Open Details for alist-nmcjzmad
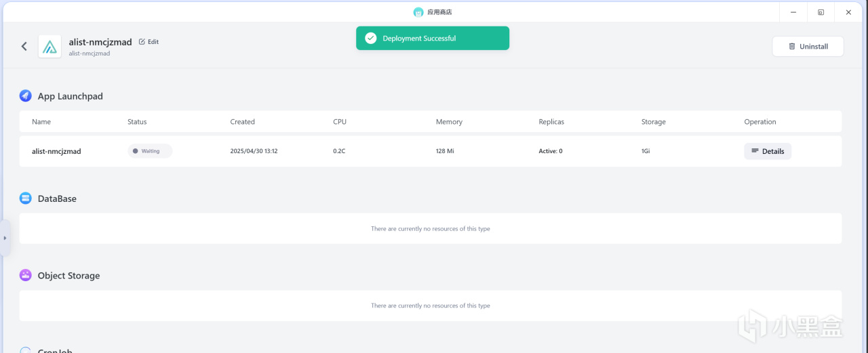Image resolution: width=868 pixels, height=353 pixels. [767, 151]
